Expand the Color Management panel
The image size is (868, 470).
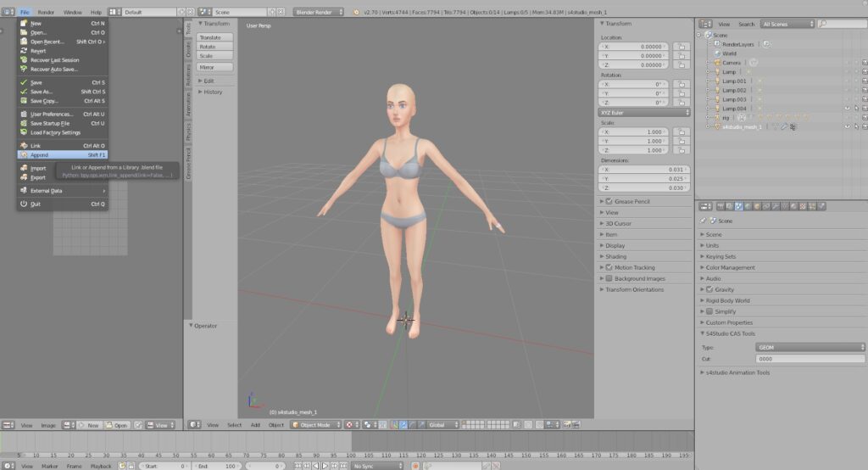[x=730, y=267]
